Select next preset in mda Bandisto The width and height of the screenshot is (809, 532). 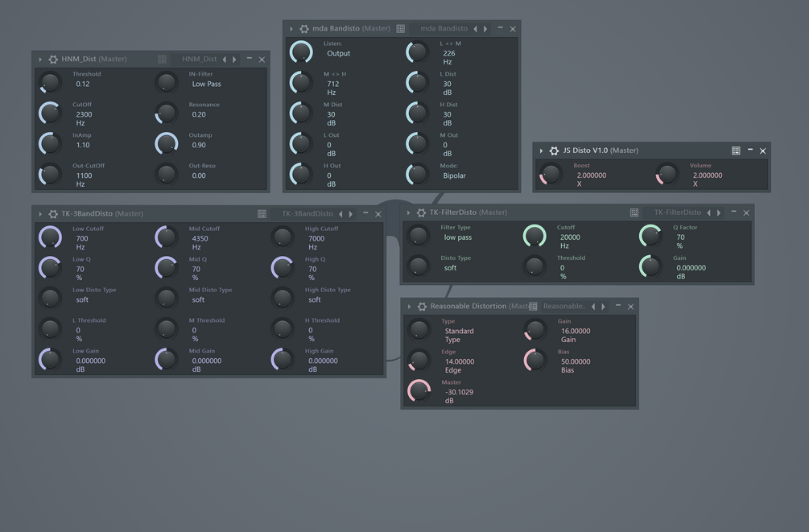click(485, 29)
